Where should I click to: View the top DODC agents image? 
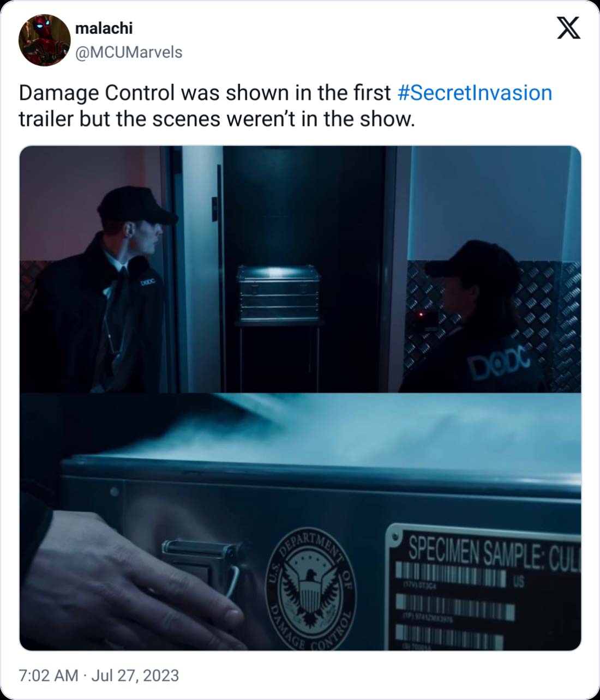pos(300,269)
